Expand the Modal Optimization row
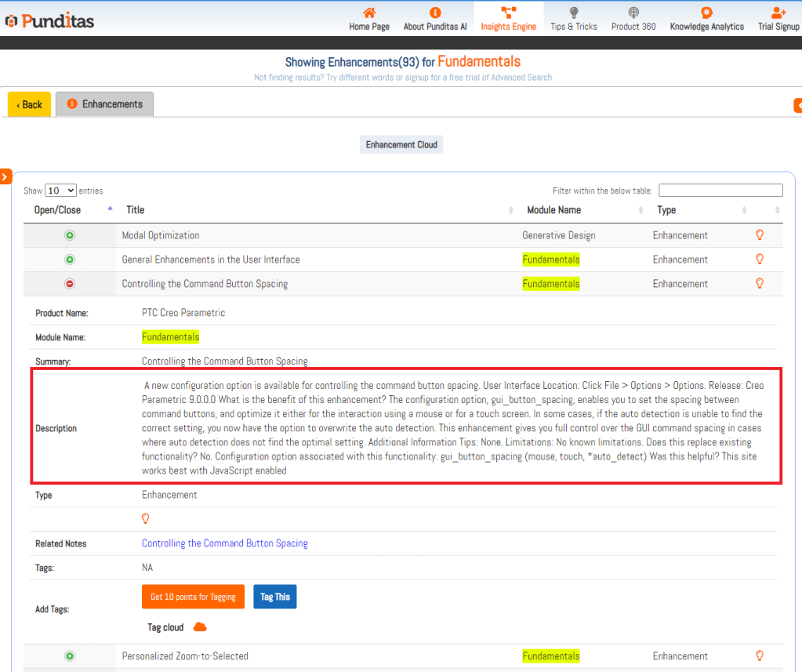 pos(69,235)
